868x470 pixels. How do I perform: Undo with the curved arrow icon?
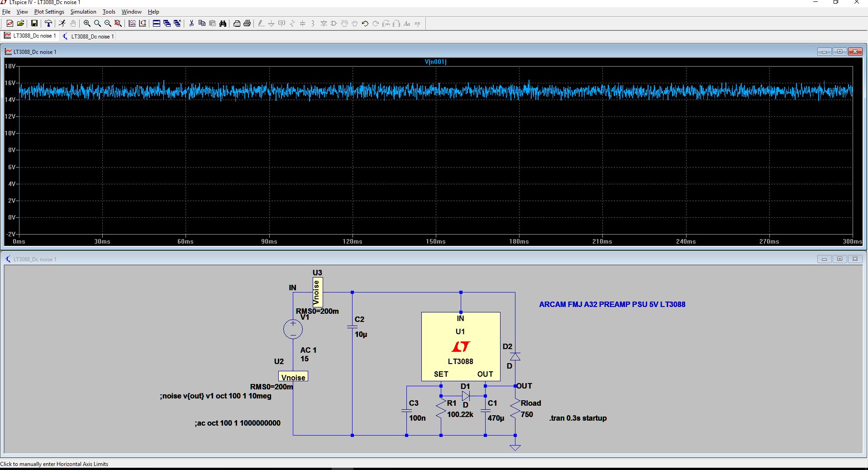[x=365, y=24]
